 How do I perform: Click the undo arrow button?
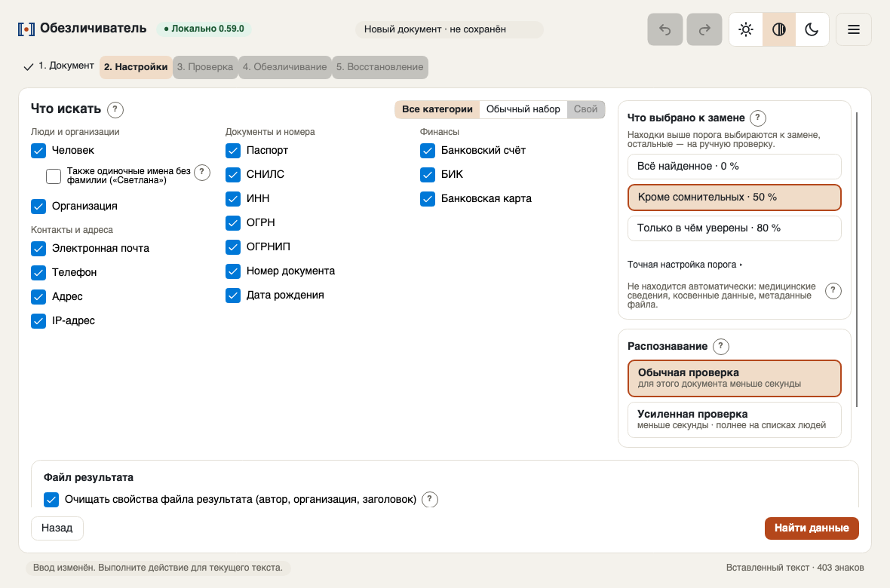tap(665, 29)
